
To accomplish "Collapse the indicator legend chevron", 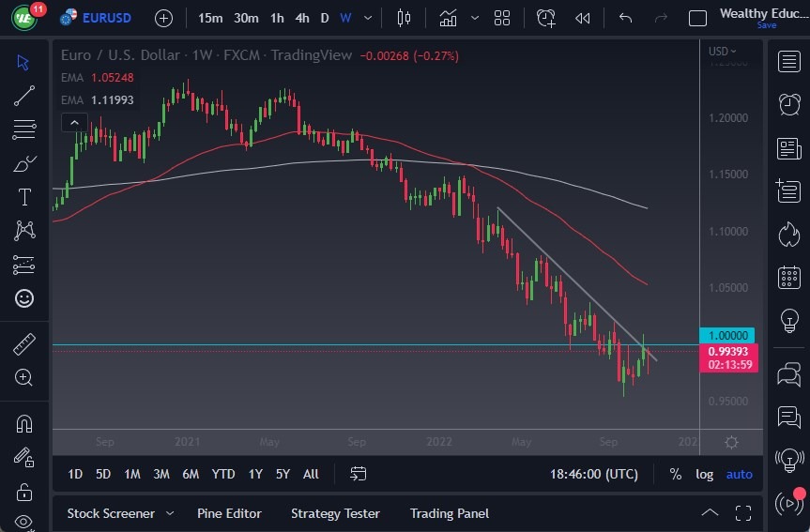I will point(73,122).
